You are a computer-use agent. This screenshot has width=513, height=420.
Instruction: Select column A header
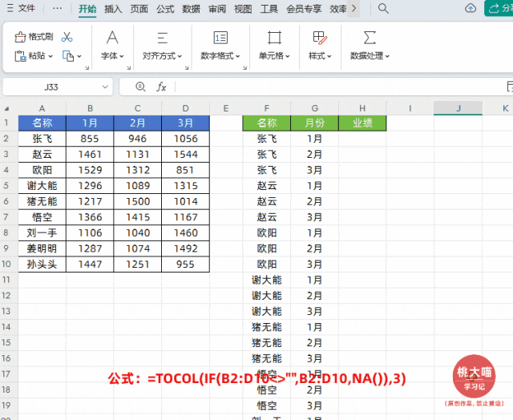coord(42,108)
